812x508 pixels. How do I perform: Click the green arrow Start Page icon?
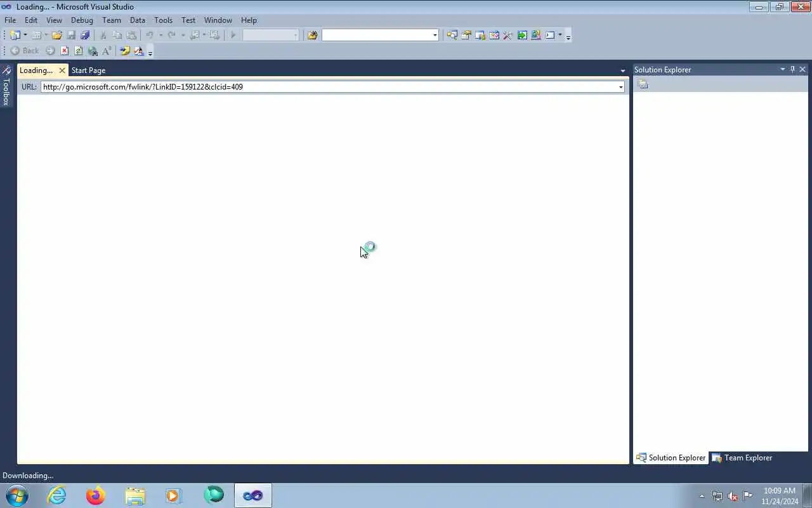coord(521,36)
